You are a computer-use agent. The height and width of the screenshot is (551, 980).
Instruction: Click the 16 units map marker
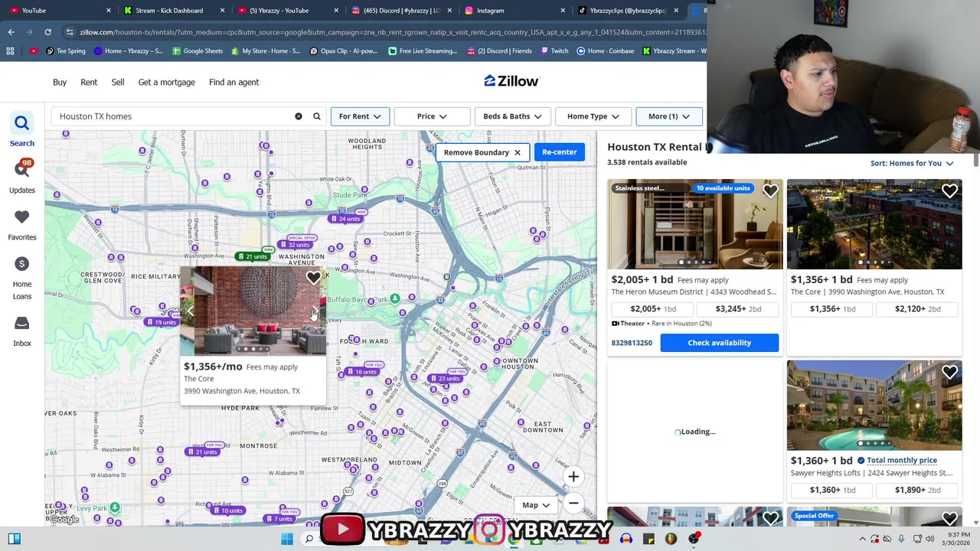[x=362, y=372]
